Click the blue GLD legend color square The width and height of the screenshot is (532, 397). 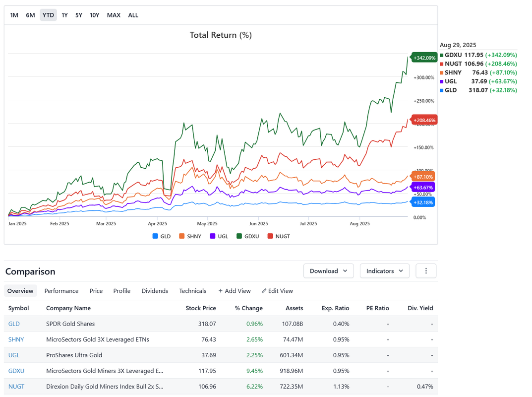(x=155, y=236)
